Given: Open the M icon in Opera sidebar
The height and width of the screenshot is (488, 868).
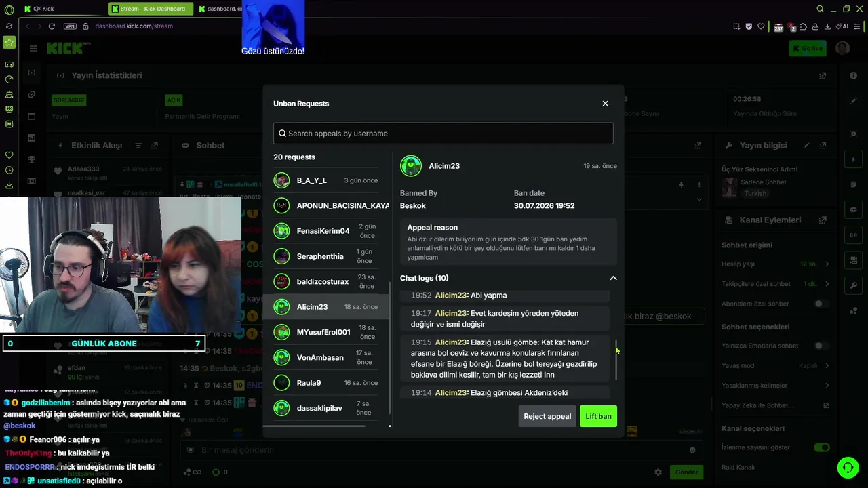Looking at the screenshot, I should tap(9, 124).
